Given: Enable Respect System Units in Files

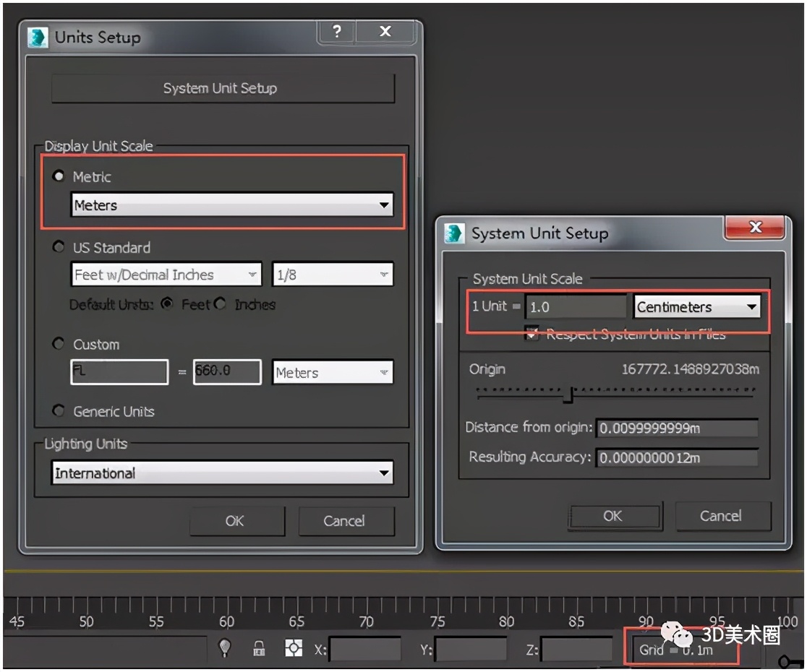Looking at the screenshot, I should click(x=533, y=334).
